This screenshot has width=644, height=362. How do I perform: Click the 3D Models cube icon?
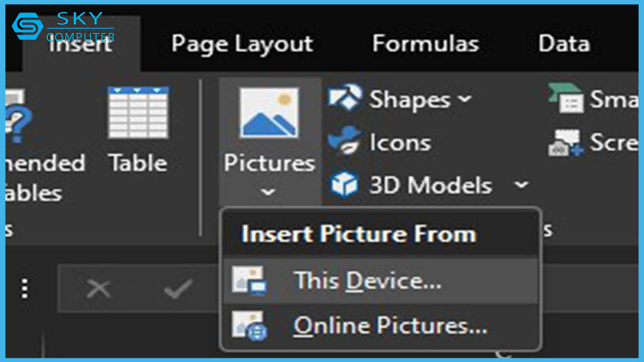(345, 185)
